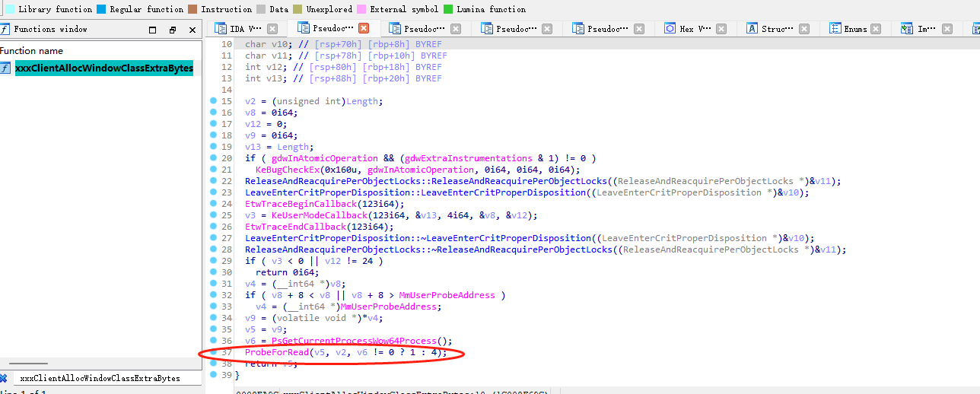The image size is (980, 394).
Task: Click KeUserModeCallback function call link
Action: tap(308, 215)
